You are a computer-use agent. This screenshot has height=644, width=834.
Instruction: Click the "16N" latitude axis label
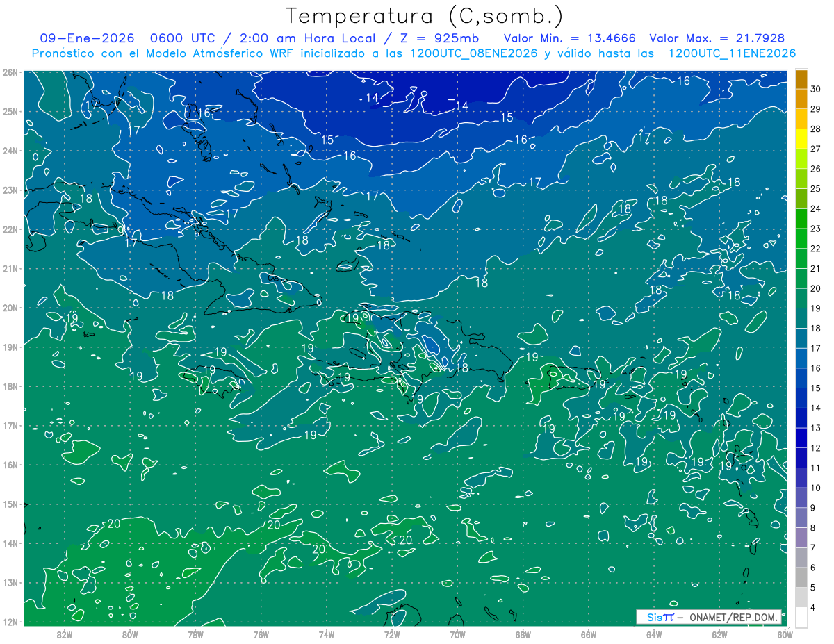[10, 465]
